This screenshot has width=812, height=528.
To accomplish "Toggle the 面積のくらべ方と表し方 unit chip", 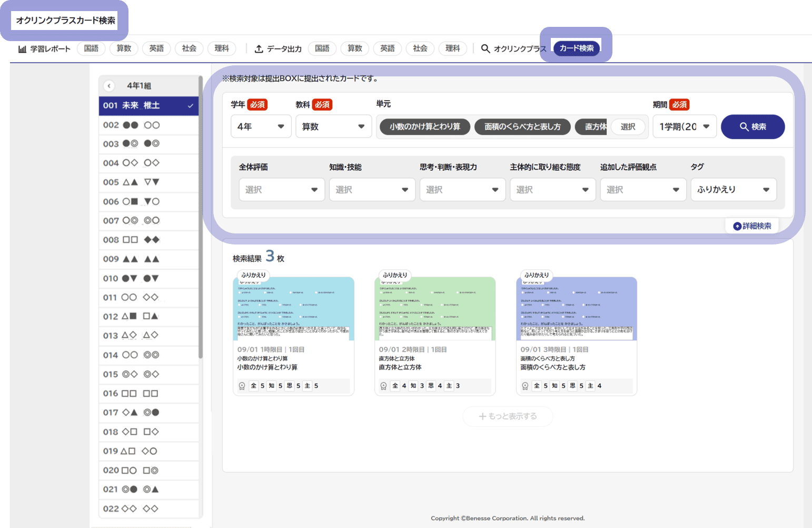I will pos(522,127).
